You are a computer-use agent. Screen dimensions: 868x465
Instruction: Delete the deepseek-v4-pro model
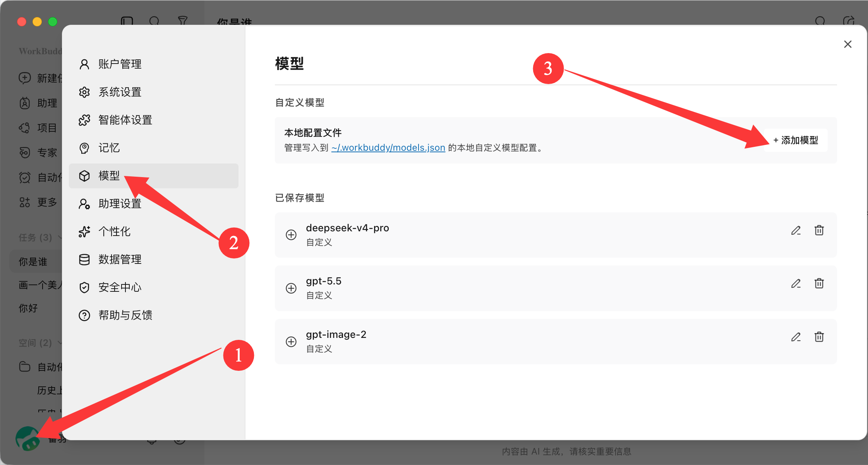tap(819, 231)
